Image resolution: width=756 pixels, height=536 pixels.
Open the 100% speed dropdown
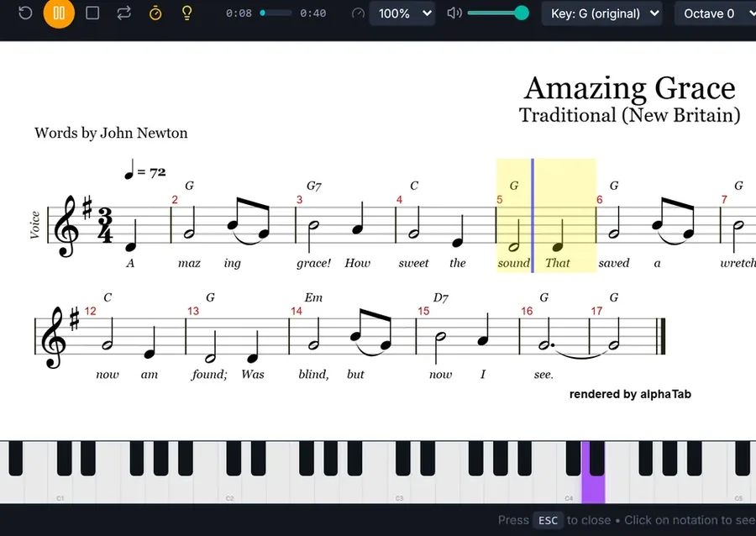402,13
